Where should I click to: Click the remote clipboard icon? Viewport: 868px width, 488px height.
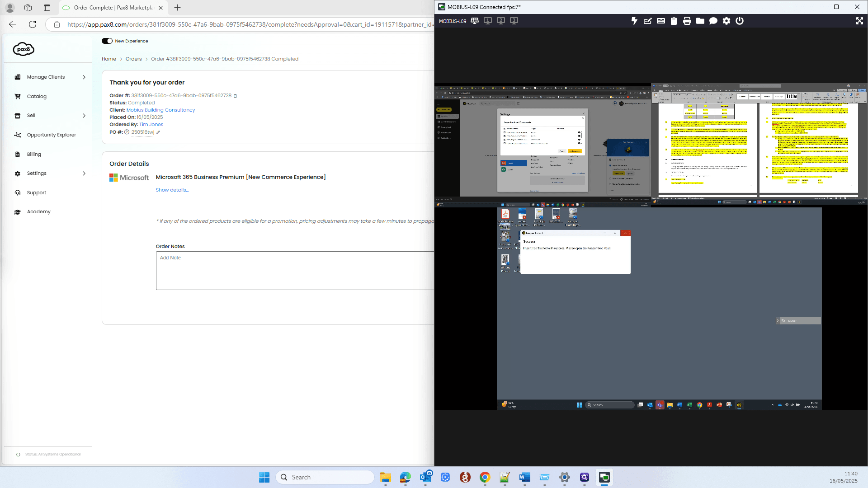[674, 21]
